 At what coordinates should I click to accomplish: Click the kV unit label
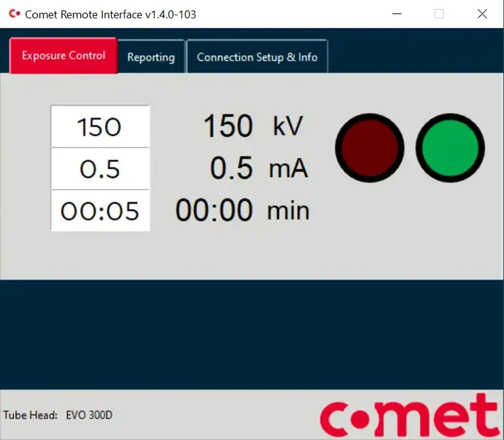pos(287,125)
